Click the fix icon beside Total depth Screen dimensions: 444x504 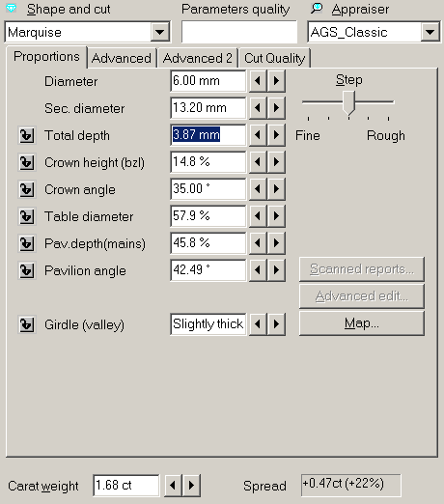click(27, 135)
